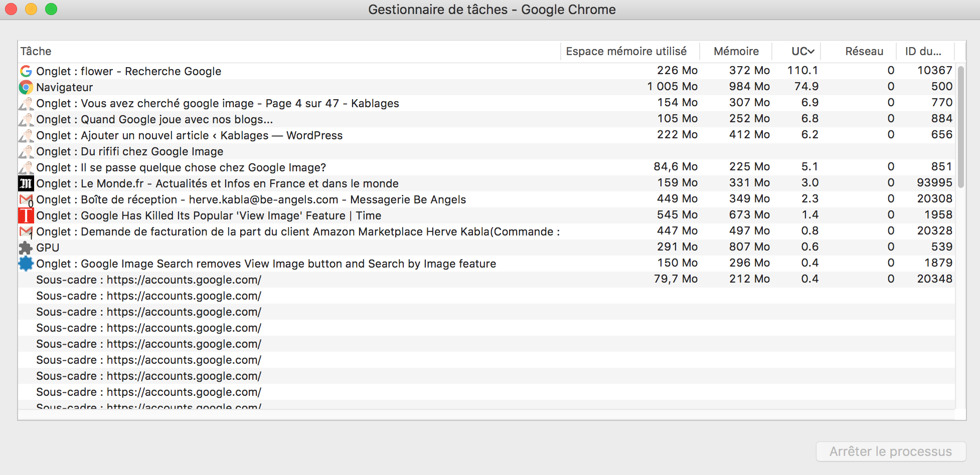
Task: Click memory value '807 Mo' on GPU row
Action: click(749, 247)
